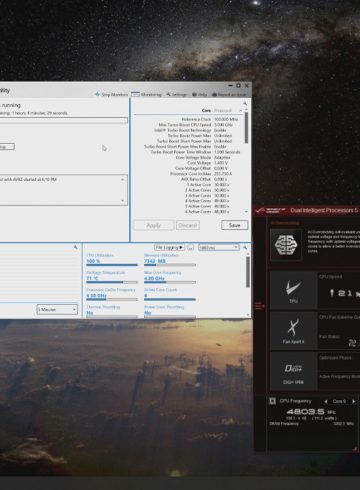Open the Monitoring toolbar item
360x490 pixels.
[x=146, y=94]
